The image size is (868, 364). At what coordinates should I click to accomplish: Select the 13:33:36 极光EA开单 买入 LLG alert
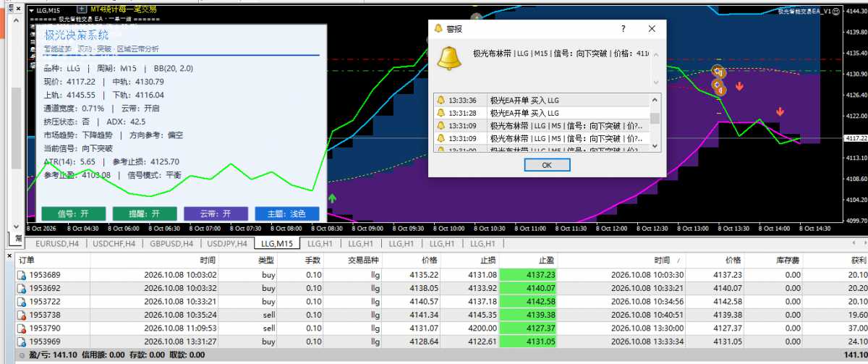click(541, 101)
